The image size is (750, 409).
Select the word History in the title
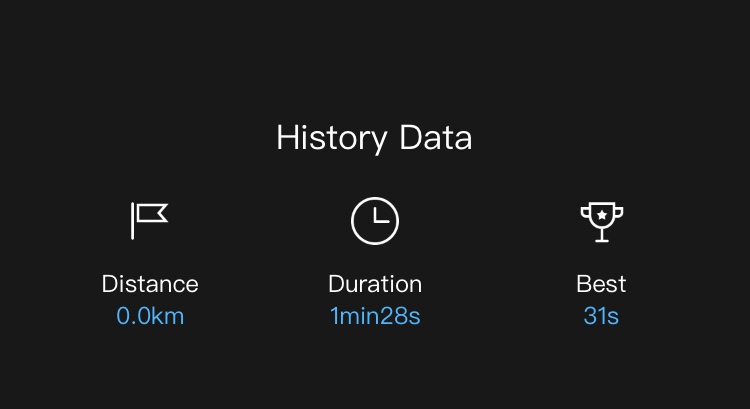click(x=332, y=138)
